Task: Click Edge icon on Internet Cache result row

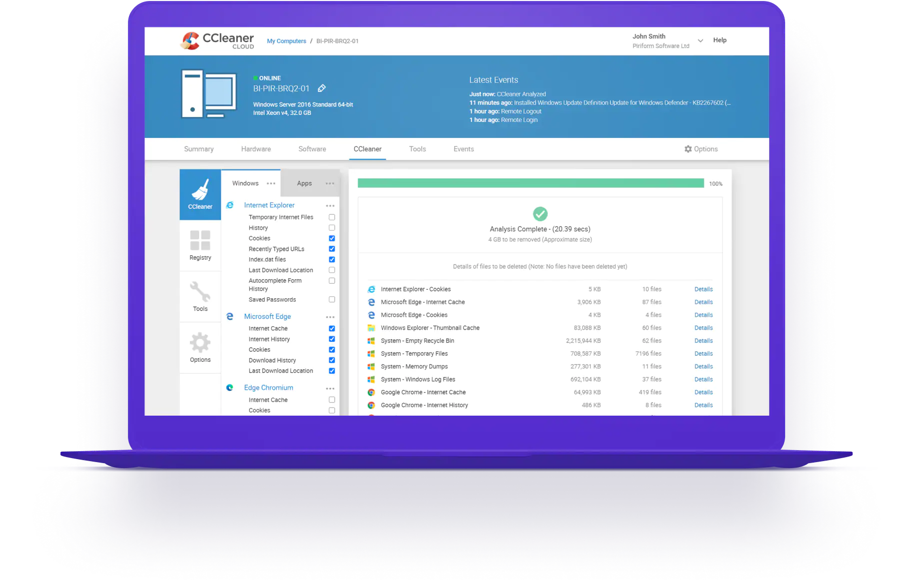Action: click(x=371, y=302)
